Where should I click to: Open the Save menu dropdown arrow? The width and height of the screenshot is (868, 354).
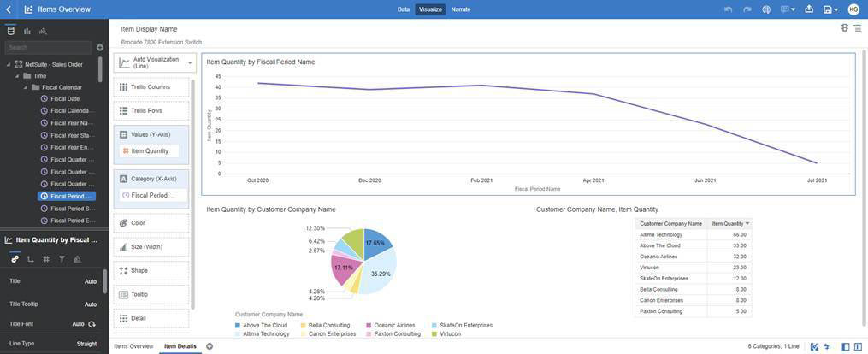pos(836,9)
